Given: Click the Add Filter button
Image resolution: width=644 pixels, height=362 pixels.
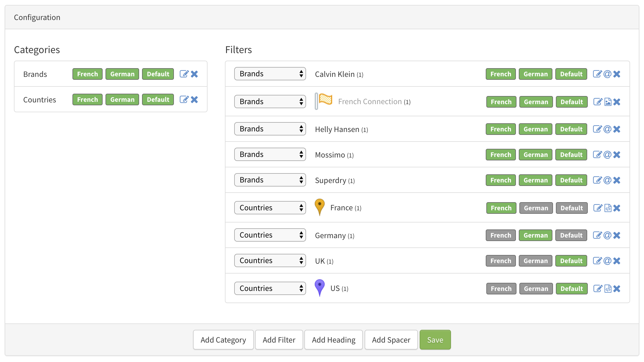Looking at the screenshot, I should click(x=279, y=340).
